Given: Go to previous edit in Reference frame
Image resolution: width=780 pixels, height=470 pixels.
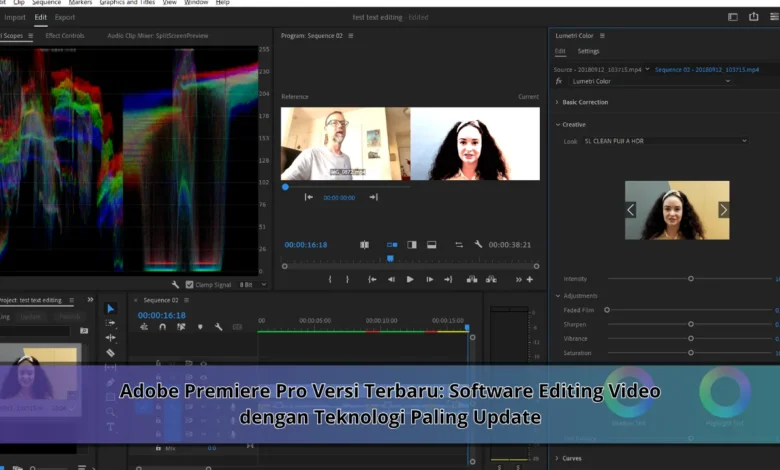Looking at the screenshot, I should point(308,197).
